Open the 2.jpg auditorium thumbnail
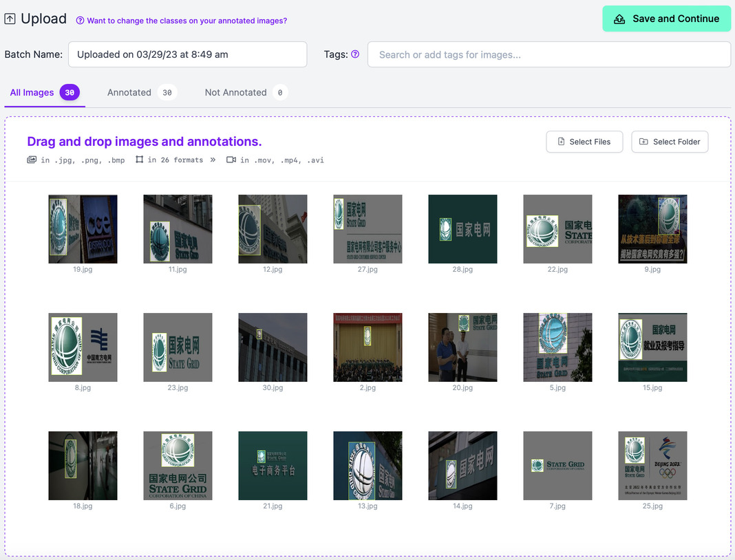Screen dimensions: 735x560 pos(367,347)
